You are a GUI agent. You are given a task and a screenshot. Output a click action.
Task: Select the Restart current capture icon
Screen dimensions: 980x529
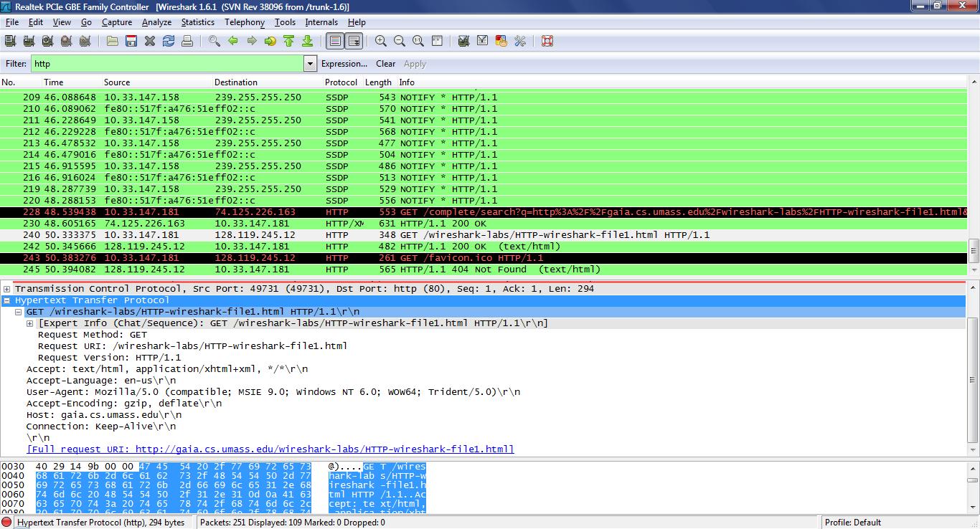click(85, 41)
